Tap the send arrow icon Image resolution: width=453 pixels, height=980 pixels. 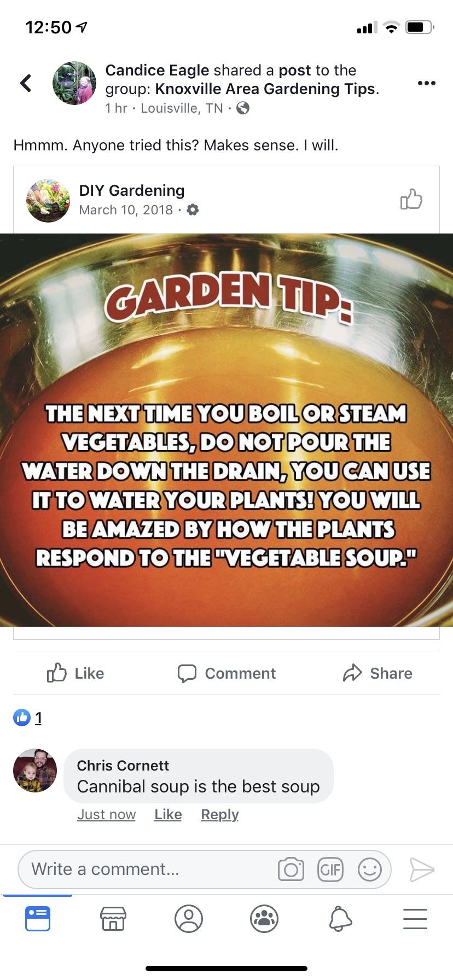(x=422, y=870)
